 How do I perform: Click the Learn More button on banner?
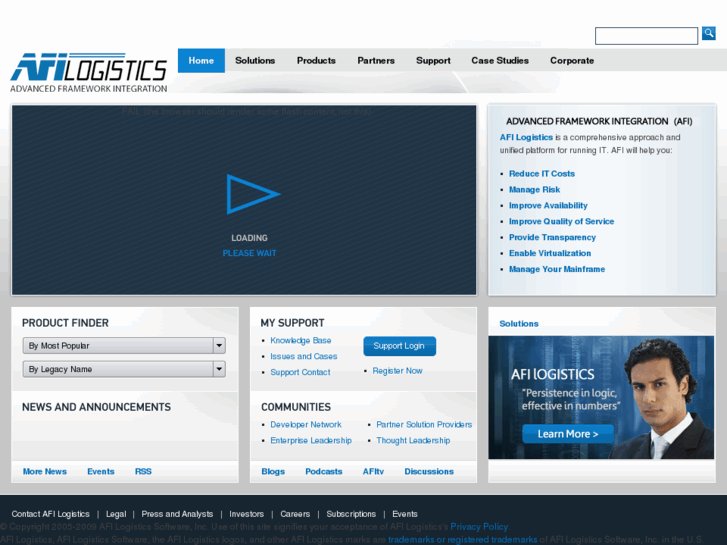568,434
